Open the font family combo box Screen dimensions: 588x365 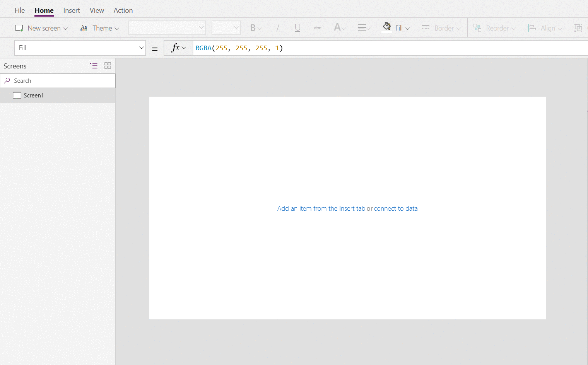[167, 28]
